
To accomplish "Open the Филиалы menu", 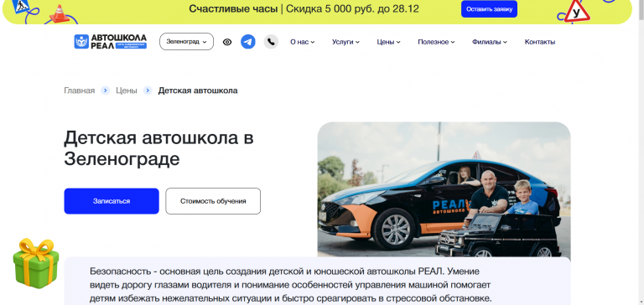I will (x=490, y=42).
